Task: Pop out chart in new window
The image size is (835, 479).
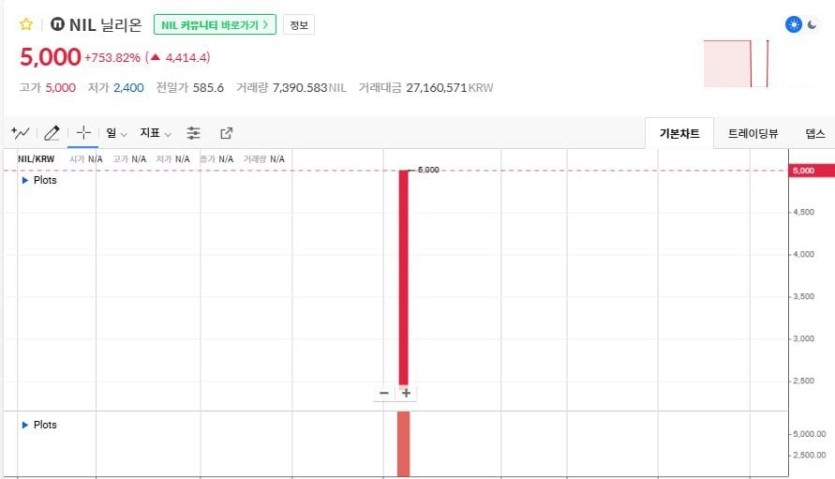Action: (x=226, y=133)
